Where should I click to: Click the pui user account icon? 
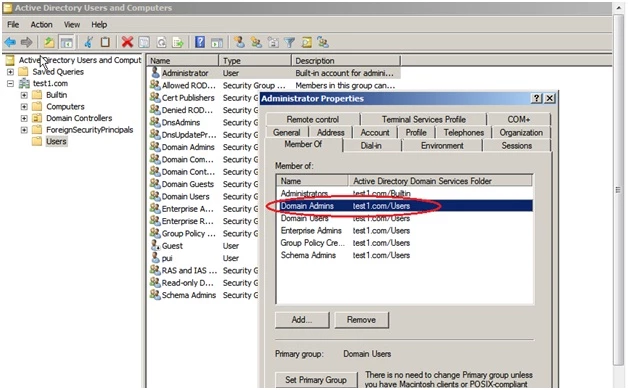point(155,258)
